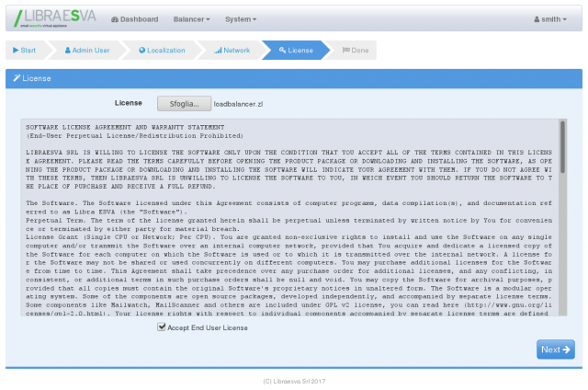
Task: Expand the Balancer dropdown menu
Action: click(x=193, y=19)
